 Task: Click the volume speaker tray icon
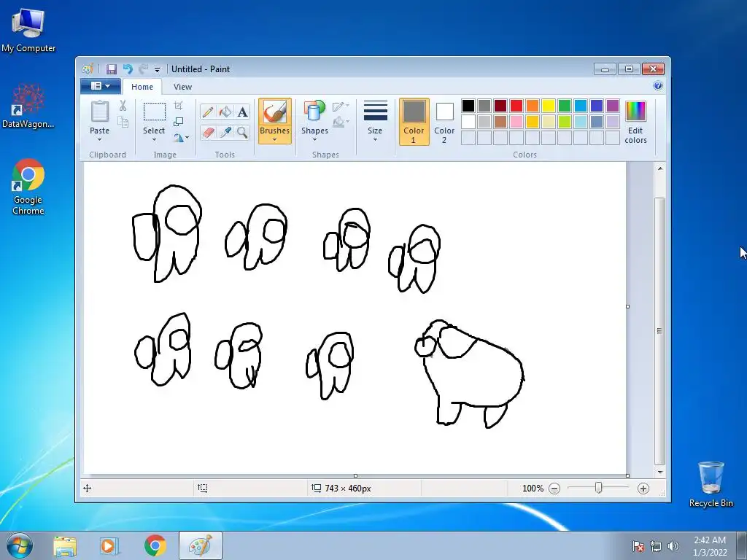point(673,546)
